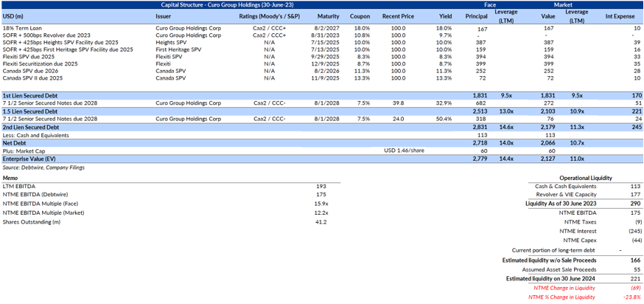
Task: Select the 682 principal amount
Action: 480,103
